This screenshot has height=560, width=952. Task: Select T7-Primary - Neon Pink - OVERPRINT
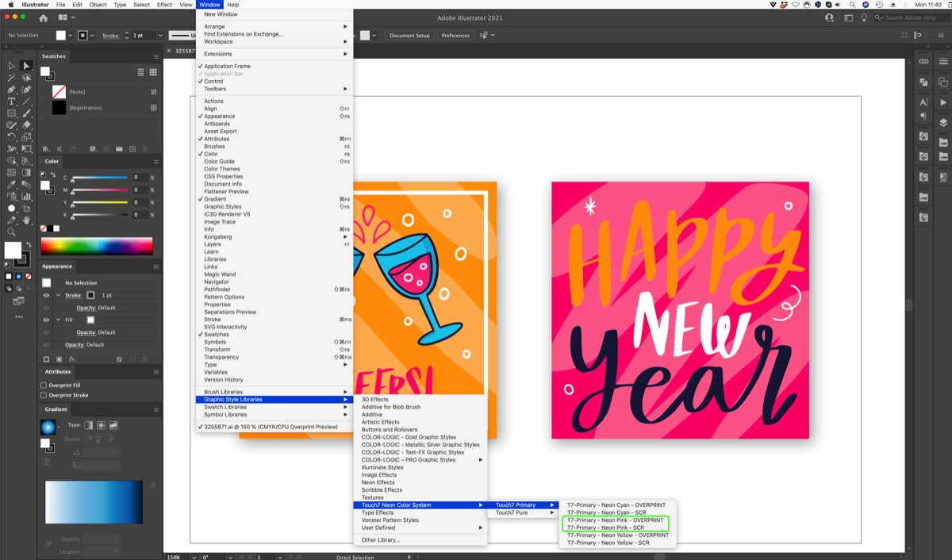616,520
